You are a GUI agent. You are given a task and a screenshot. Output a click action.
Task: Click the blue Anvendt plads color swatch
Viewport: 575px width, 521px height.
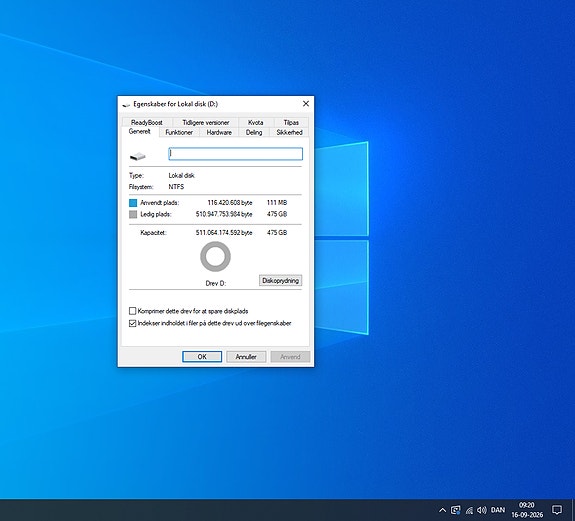pos(133,203)
